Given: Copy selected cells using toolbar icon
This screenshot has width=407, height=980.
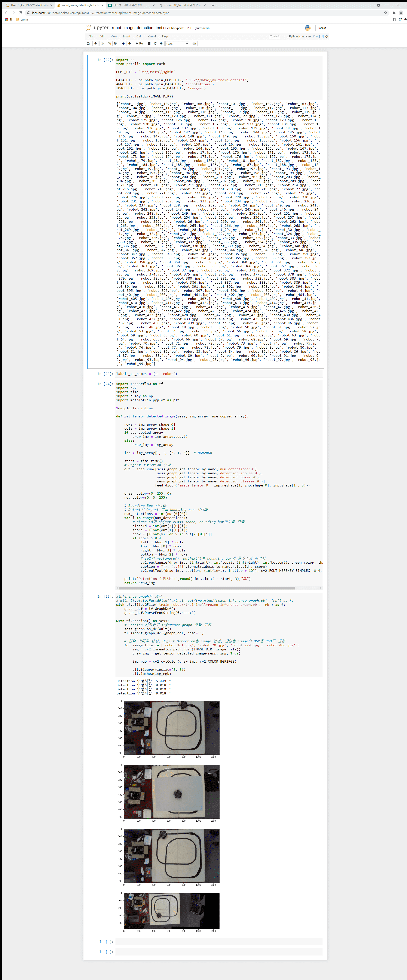Looking at the screenshot, I should [109, 44].
